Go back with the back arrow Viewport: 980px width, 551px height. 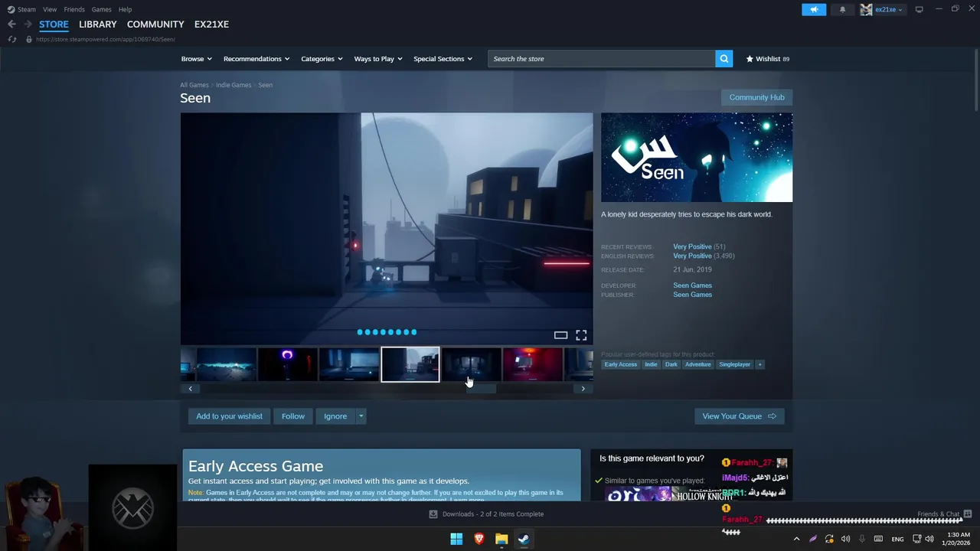pyautogui.click(x=11, y=24)
